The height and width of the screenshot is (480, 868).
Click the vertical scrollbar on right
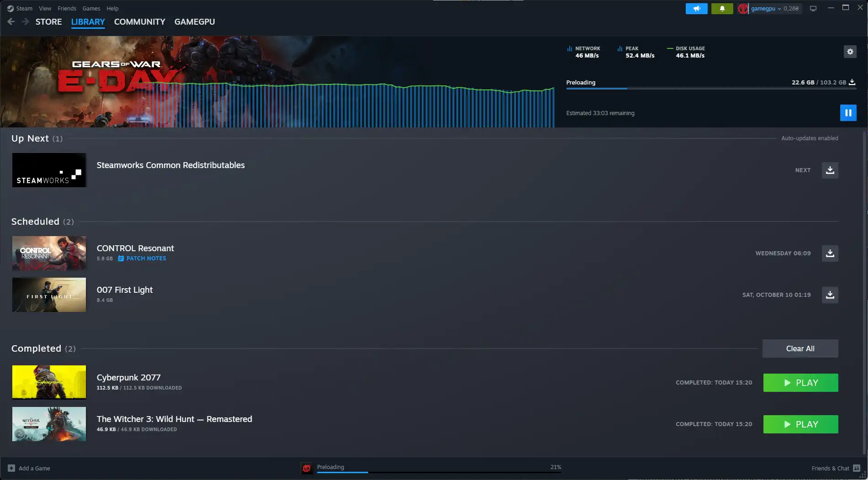(x=864, y=292)
